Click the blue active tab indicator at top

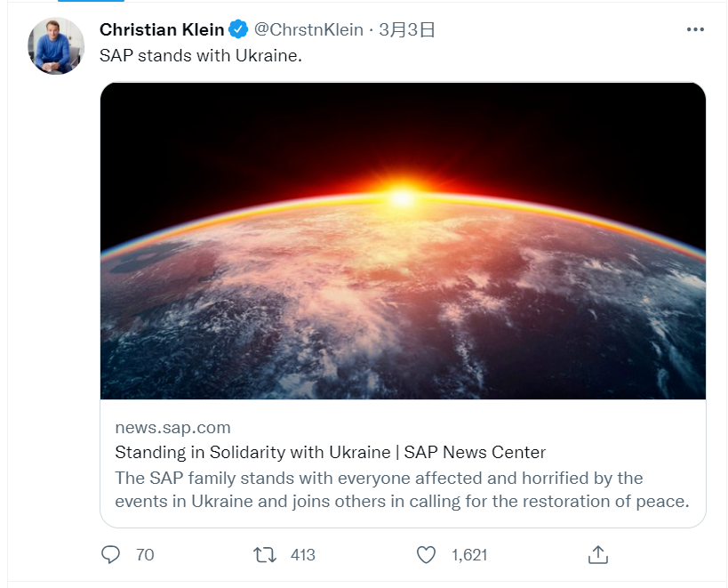[91, 1]
